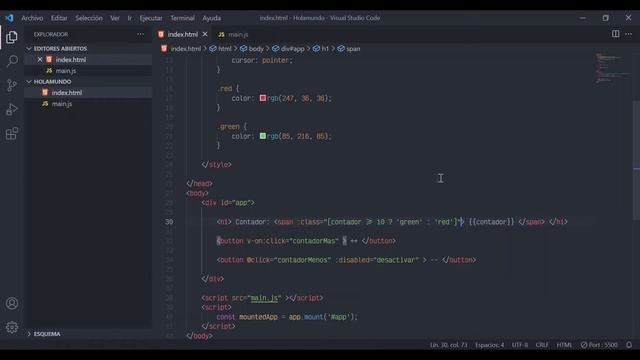Open Run and Debug view
Image resolution: width=640 pixels, height=360 pixels.
coord(12,109)
